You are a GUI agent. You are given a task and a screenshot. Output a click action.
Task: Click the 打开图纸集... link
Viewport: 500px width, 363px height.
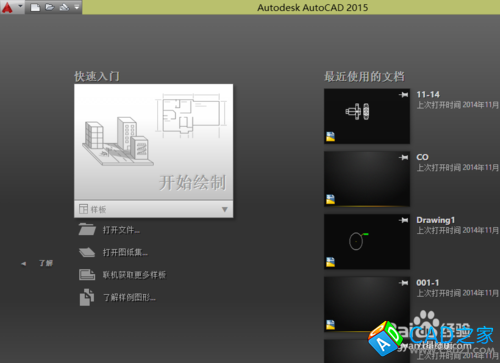[x=125, y=252]
